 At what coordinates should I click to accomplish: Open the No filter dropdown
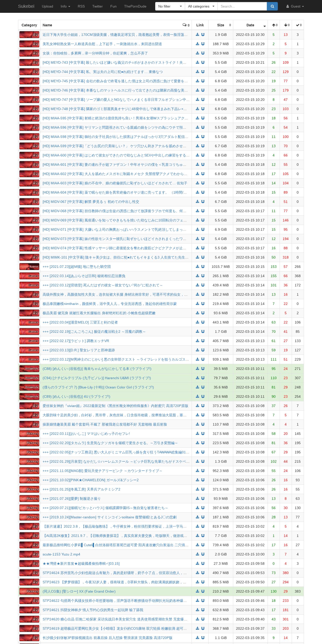170,6
